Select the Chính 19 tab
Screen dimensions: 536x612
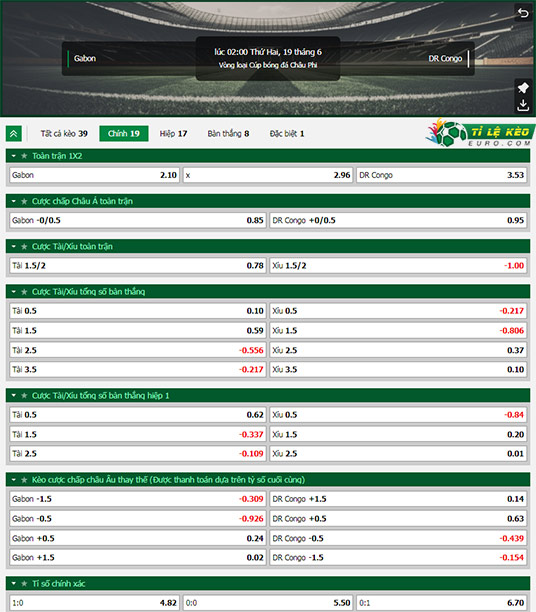(124, 134)
